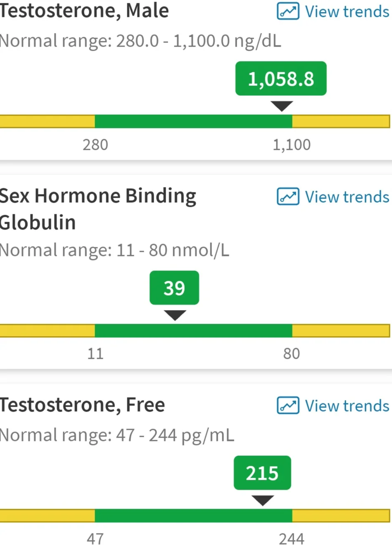The image size is (392, 545).
Task: Click green normal range of Free Testosterone bar
Action: (x=193, y=516)
